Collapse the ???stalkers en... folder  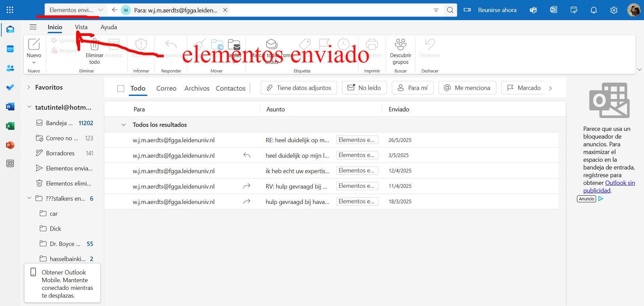(29, 198)
